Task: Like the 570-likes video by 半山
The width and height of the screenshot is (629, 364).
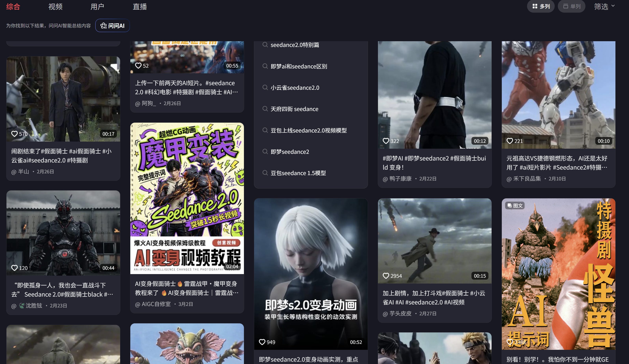Action: point(14,134)
